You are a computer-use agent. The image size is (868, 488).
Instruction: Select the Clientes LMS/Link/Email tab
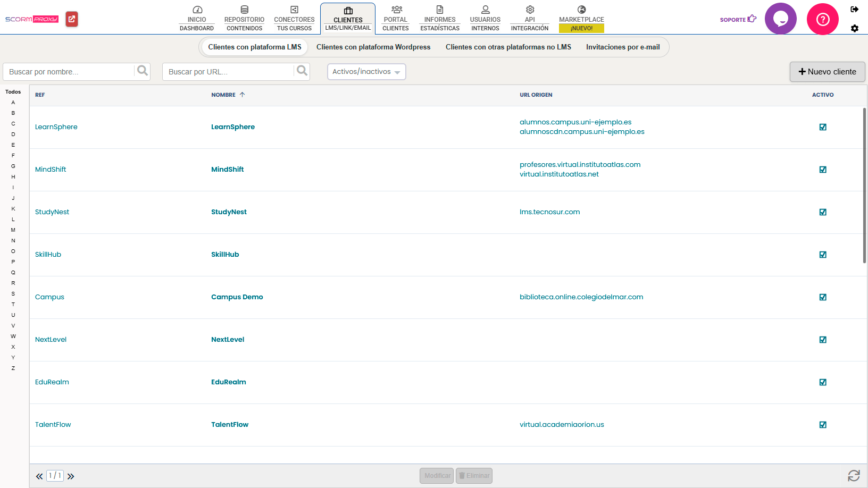tap(348, 19)
